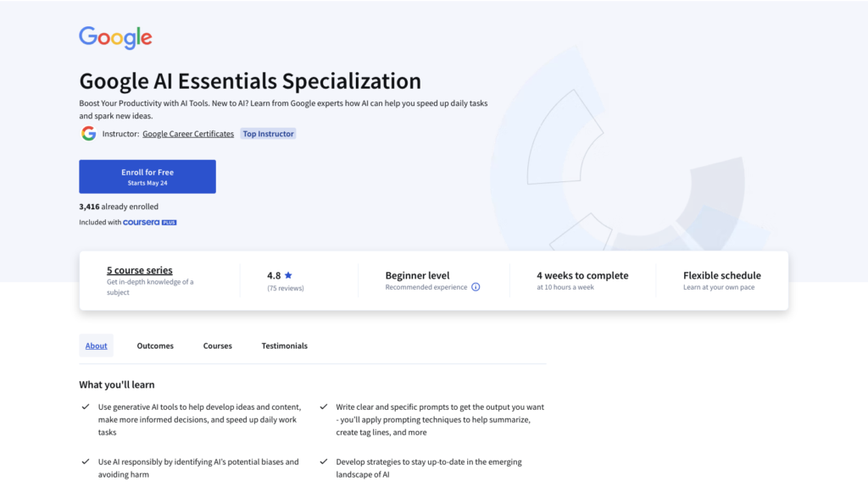
Task: Click the Enroll for Free button
Action: (x=147, y=176)
